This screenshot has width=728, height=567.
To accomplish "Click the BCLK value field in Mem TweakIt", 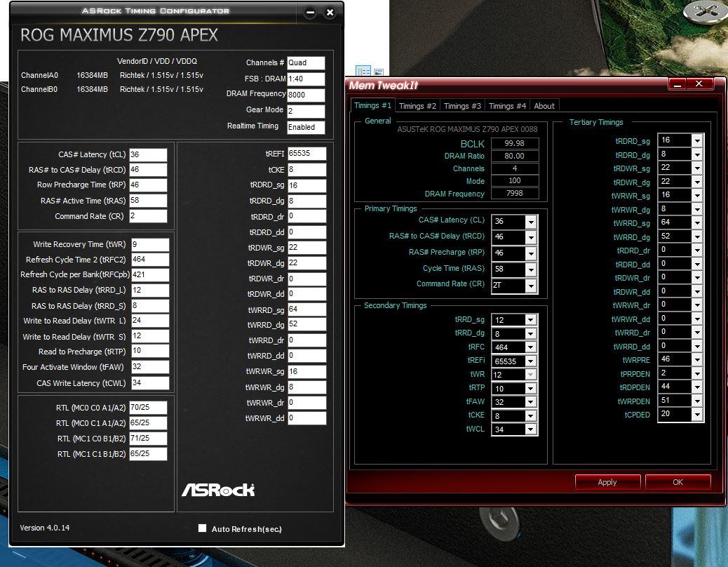I will pos(514,143).
